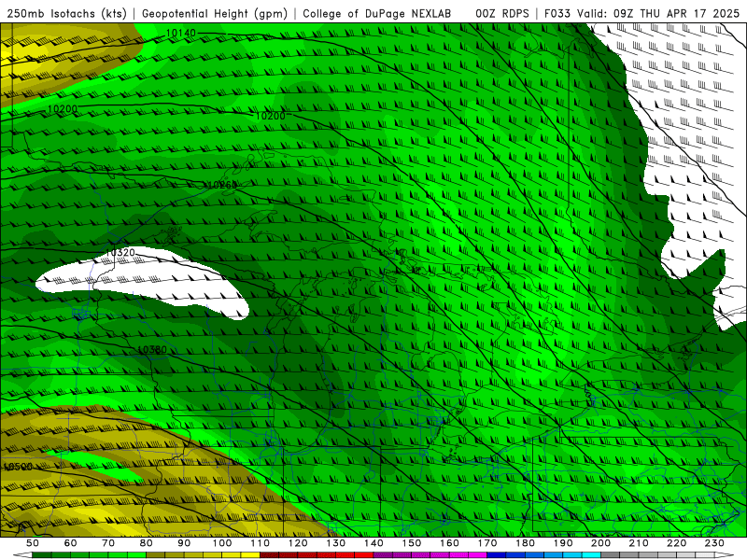This screenshot has width=747, height=560.
Task: Click the 90 knot scale label
Action: tap(184, 543)
